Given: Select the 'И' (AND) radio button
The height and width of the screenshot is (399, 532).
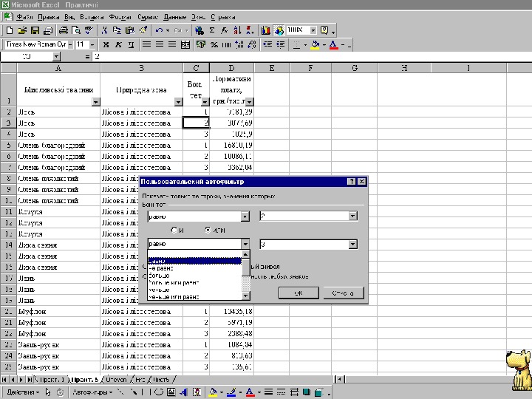Looking at the screenshot, I should [x=175, y=230].
